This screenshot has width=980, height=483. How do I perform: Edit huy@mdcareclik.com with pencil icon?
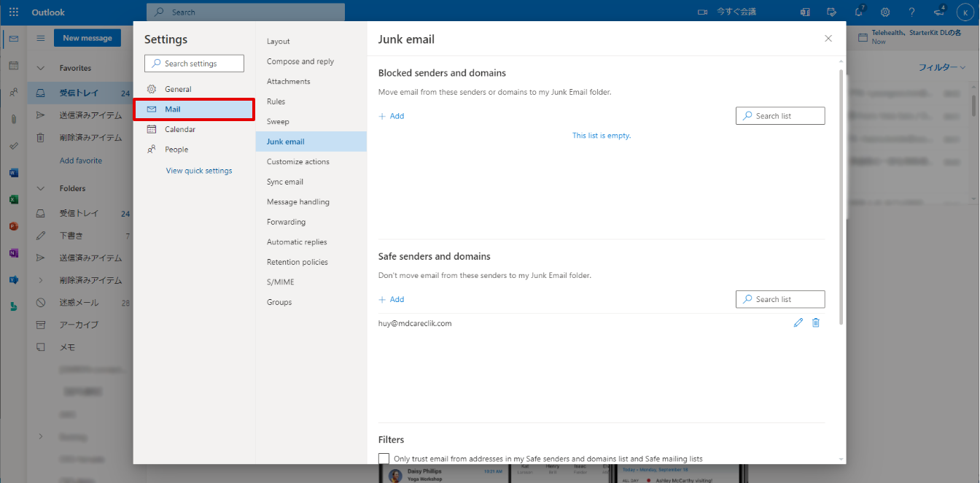coord(798,322)
